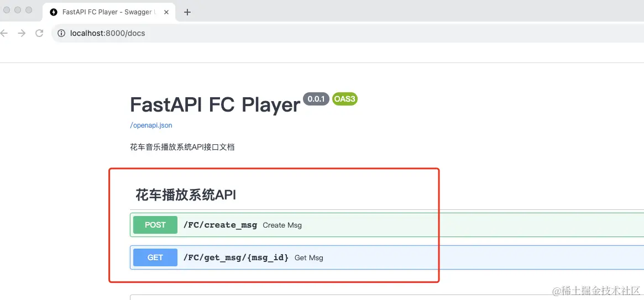Viewport: 644px width, 300px height.
Task: Open the /openapi.json link
Action: point(151,125)
